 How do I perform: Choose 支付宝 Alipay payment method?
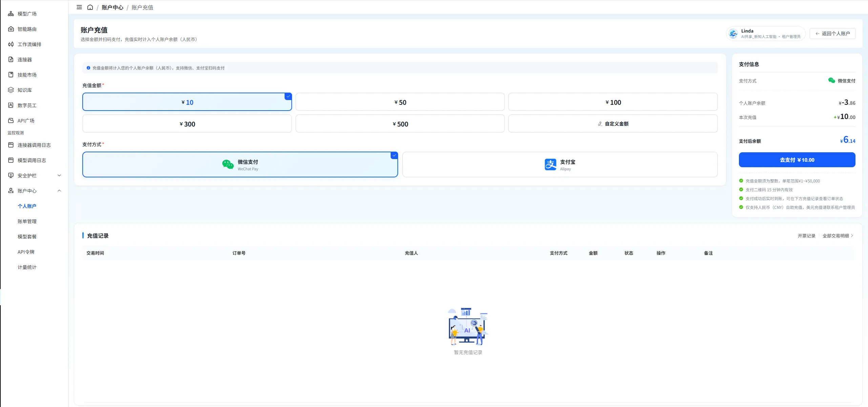coord(560,165)
